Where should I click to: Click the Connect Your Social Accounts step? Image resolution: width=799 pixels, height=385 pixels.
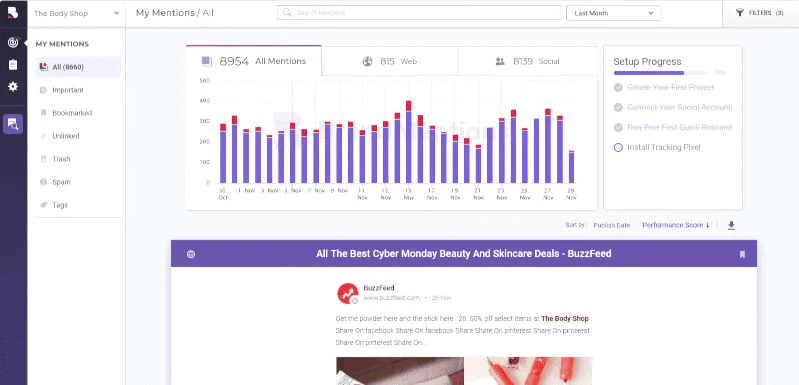click(x=679, y=107)
